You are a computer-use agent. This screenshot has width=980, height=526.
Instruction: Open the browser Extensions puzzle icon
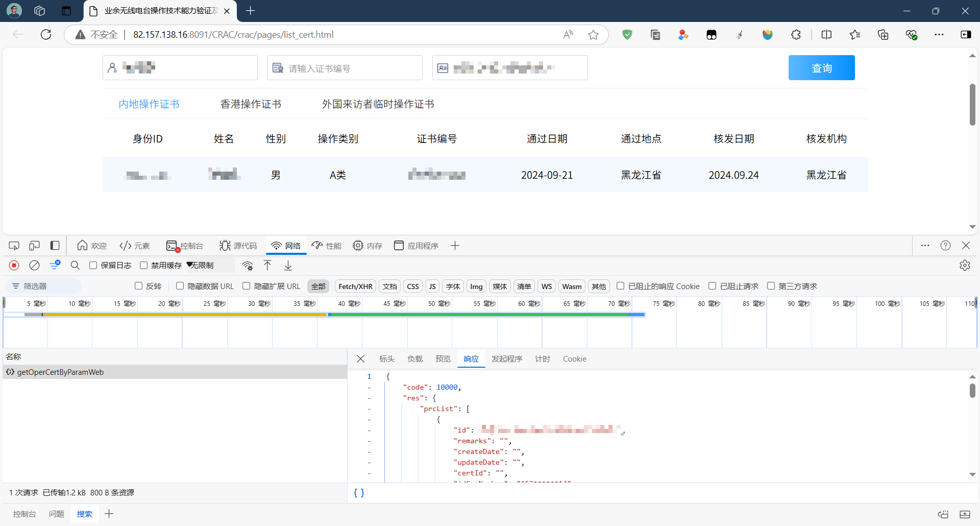coord(796,35)
